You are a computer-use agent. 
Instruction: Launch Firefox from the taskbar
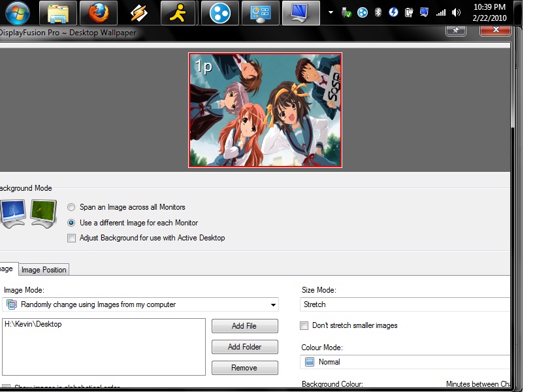[99, 13]
